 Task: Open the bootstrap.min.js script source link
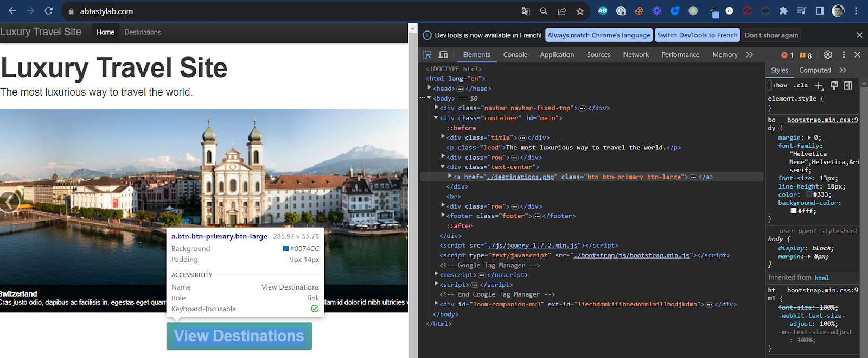[632, 255]
